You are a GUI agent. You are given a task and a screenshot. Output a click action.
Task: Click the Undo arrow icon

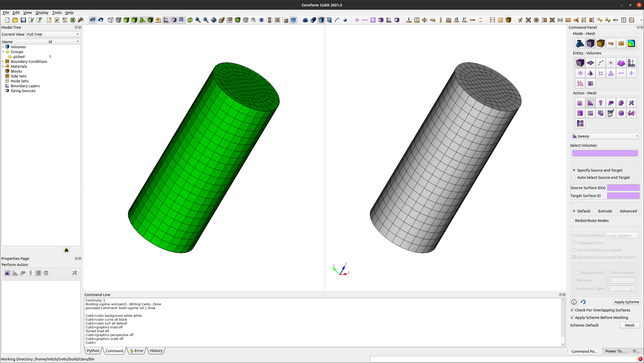click(x=101, y=20)
